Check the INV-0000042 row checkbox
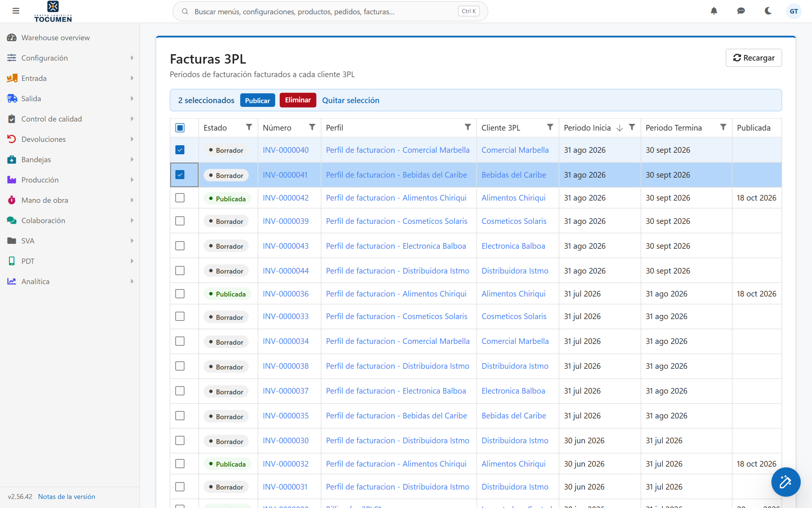 click(180, 198)
